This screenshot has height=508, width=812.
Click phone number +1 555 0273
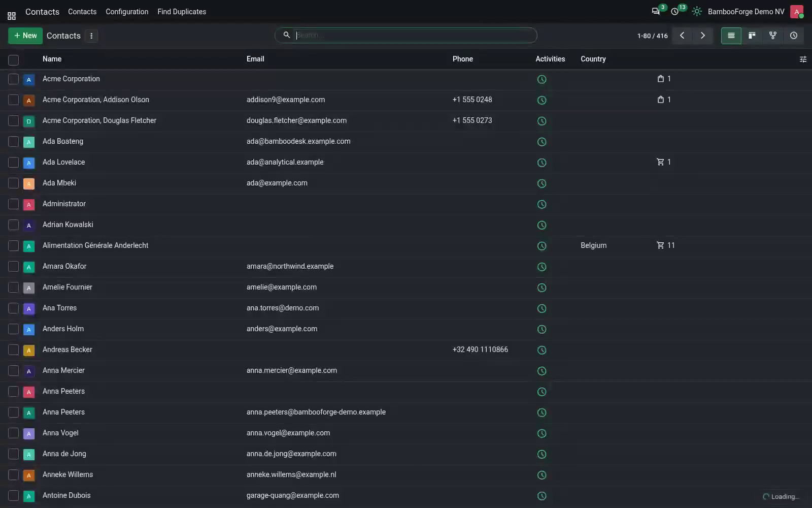[x=472, y=120]
